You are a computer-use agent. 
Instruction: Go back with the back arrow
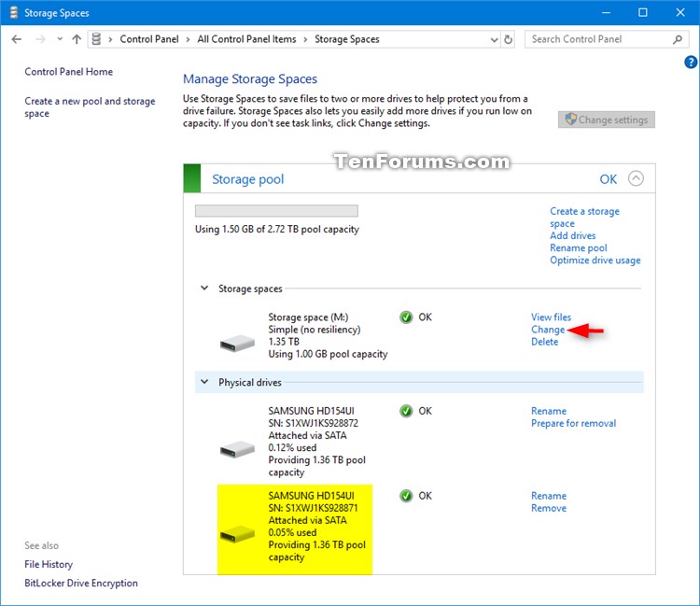[x=17, y=39]
